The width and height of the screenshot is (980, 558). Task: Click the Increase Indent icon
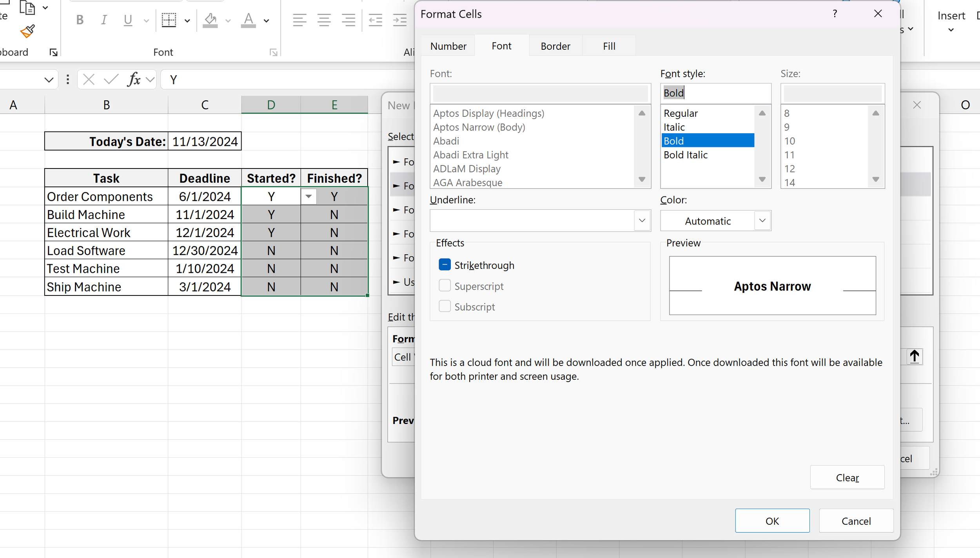399,20
